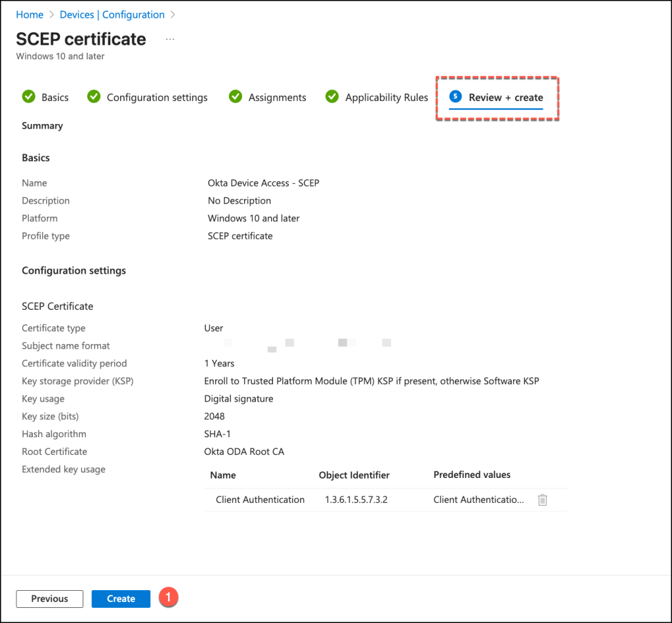672x623 pixels.
Task: Open the Devices | Configuration breadcrumb link
Action: click(x=112, y=14)
